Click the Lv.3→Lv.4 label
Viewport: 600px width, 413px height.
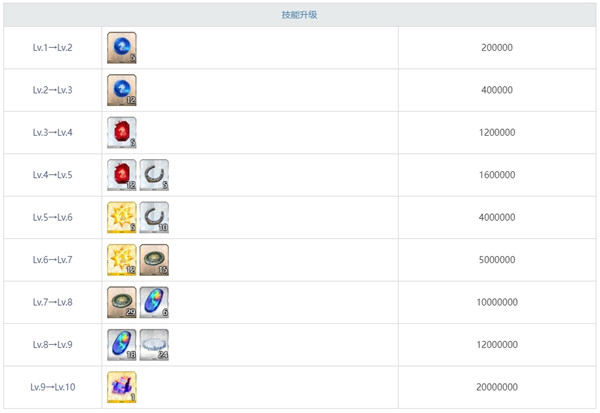52,133
